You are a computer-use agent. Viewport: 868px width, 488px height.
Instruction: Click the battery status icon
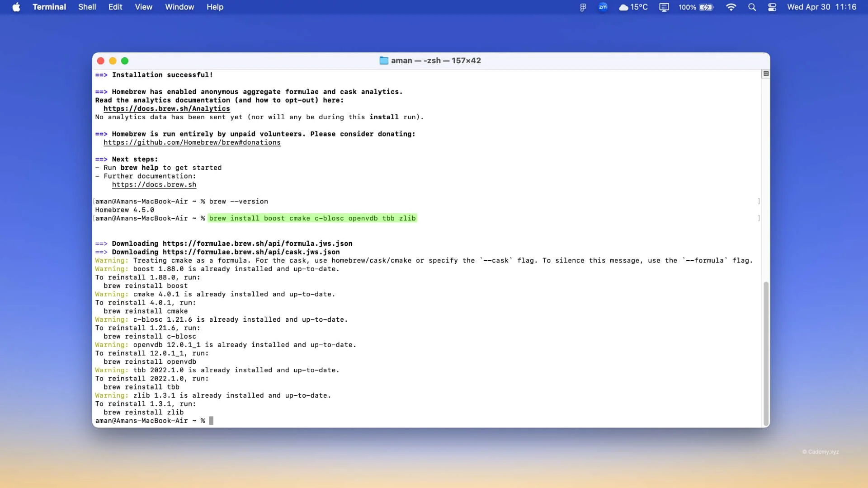click(x=706, y=7)
